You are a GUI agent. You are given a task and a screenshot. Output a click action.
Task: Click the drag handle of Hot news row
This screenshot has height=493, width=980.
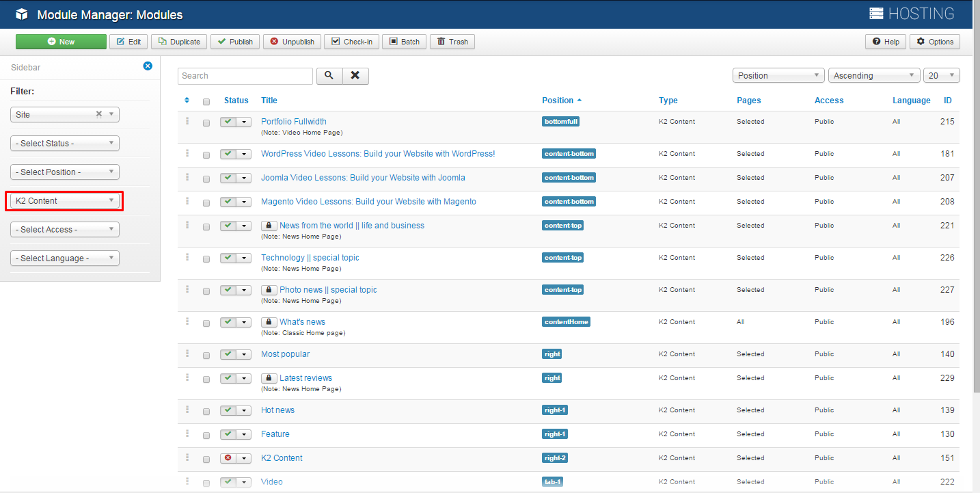coord(187,410)
